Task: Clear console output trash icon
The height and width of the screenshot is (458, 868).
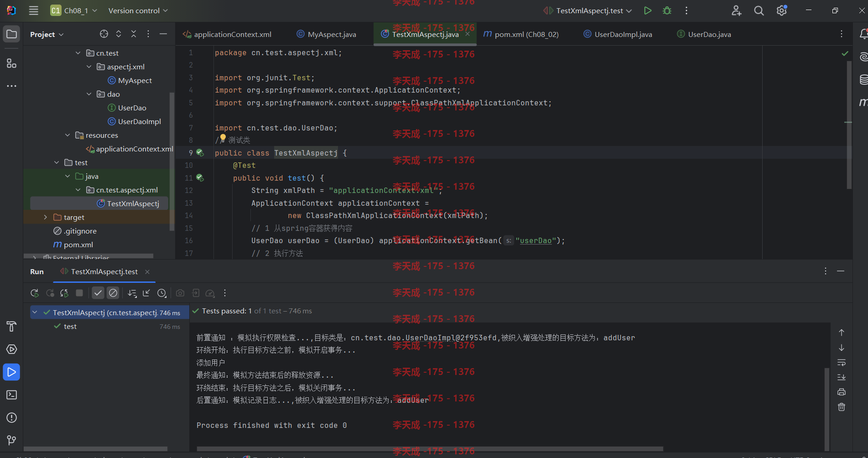Action: (842, 407)
